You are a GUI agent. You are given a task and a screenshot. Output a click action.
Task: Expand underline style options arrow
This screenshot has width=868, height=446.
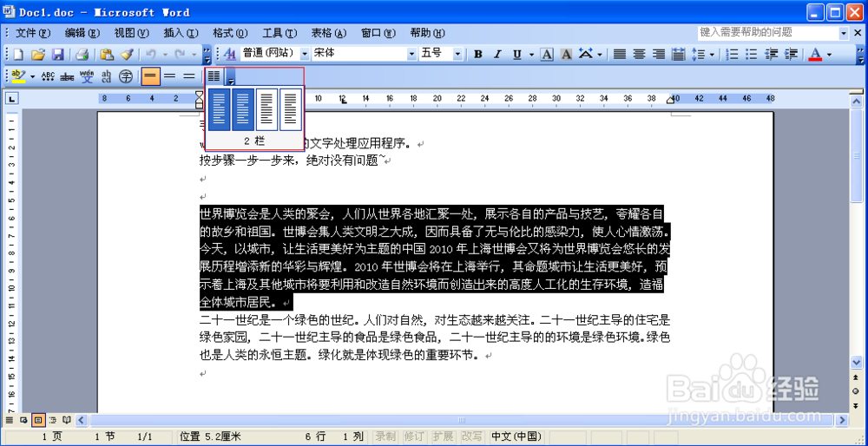click(x=531, y=54)
